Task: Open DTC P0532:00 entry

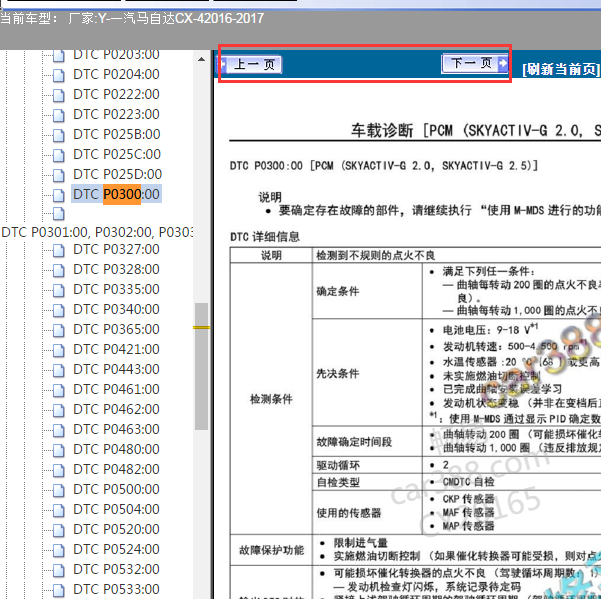Action: click(x=116, y=569)
